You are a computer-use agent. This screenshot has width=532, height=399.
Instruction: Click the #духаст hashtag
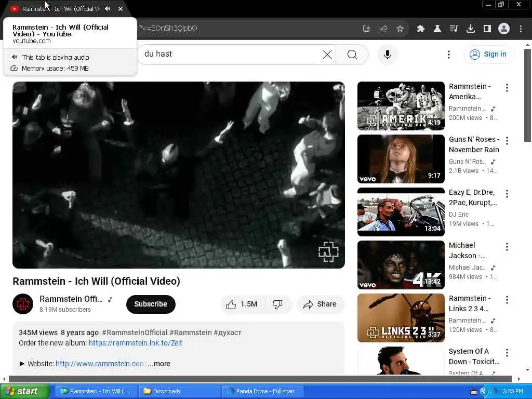(228, 332)
